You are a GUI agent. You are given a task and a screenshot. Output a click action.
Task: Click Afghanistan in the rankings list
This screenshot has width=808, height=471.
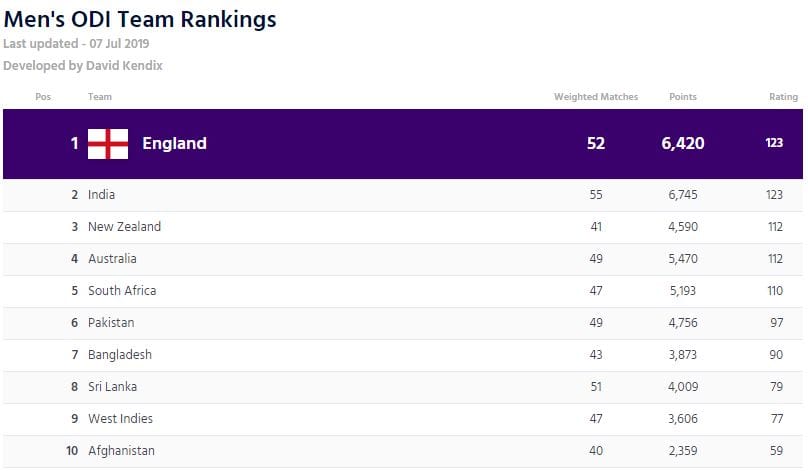tap(121, 451)
